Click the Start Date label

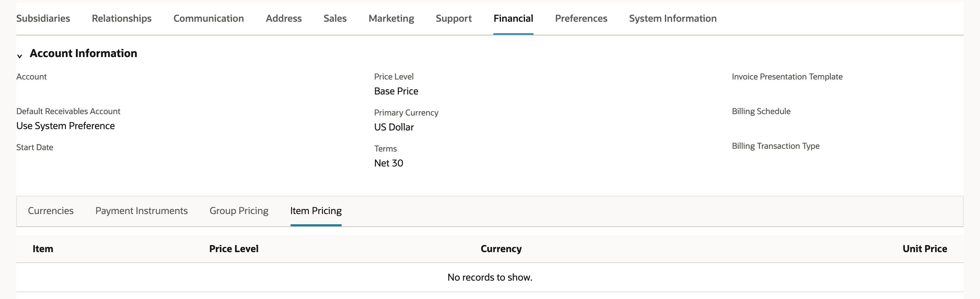tap(35, 147)
